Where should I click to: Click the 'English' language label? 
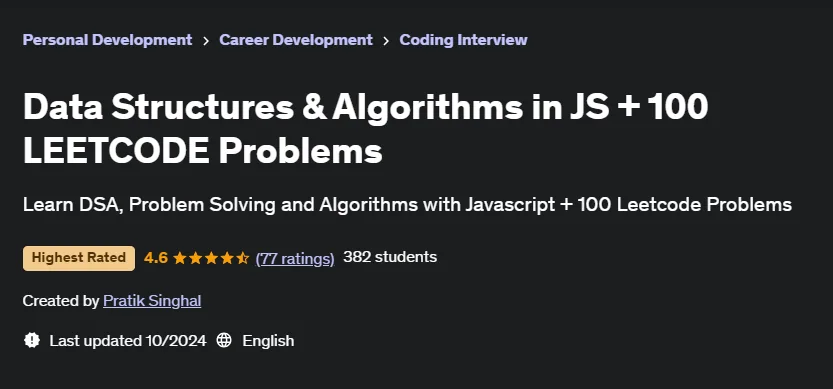(x=268, y=341)
